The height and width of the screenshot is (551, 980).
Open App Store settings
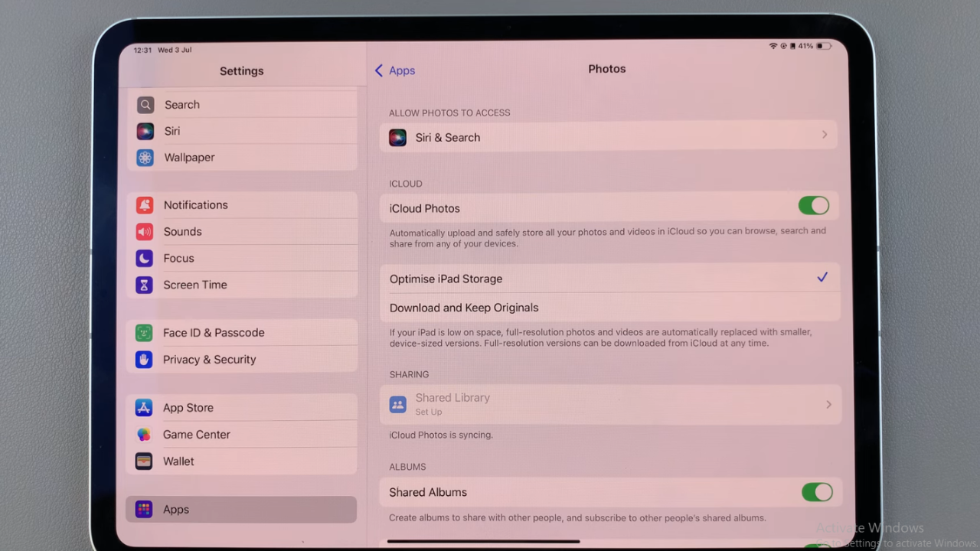pyautogui.click(x=242, y=408)
